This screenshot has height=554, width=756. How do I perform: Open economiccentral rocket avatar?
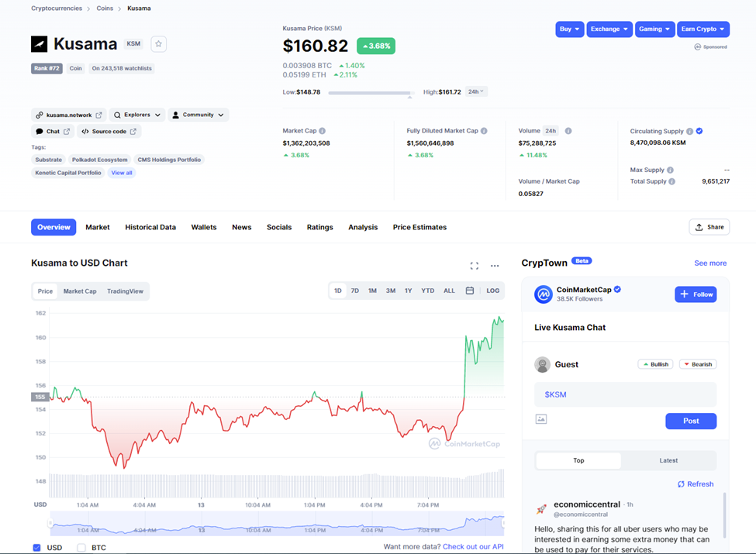click(541, 509)
